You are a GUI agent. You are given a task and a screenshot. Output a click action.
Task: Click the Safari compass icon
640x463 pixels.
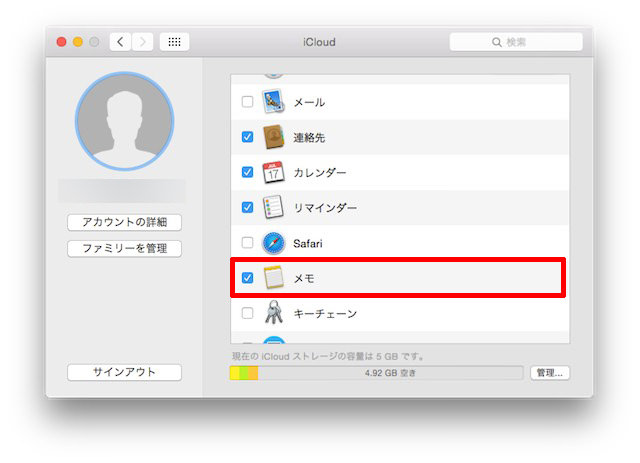pyautogui.click(x=273, y=243)
